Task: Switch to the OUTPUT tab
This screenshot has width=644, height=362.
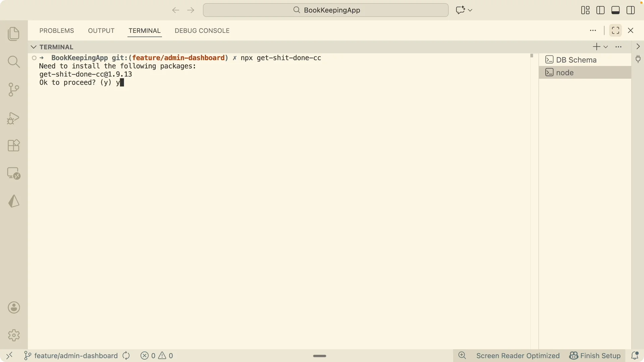Action: tap(101, 31)
